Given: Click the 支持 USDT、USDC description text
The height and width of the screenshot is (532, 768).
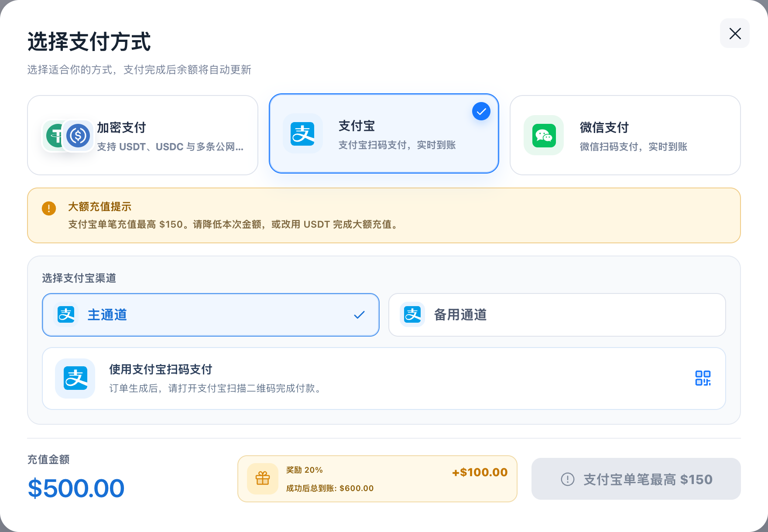Looking at the screenshot, I should [170, 147].
